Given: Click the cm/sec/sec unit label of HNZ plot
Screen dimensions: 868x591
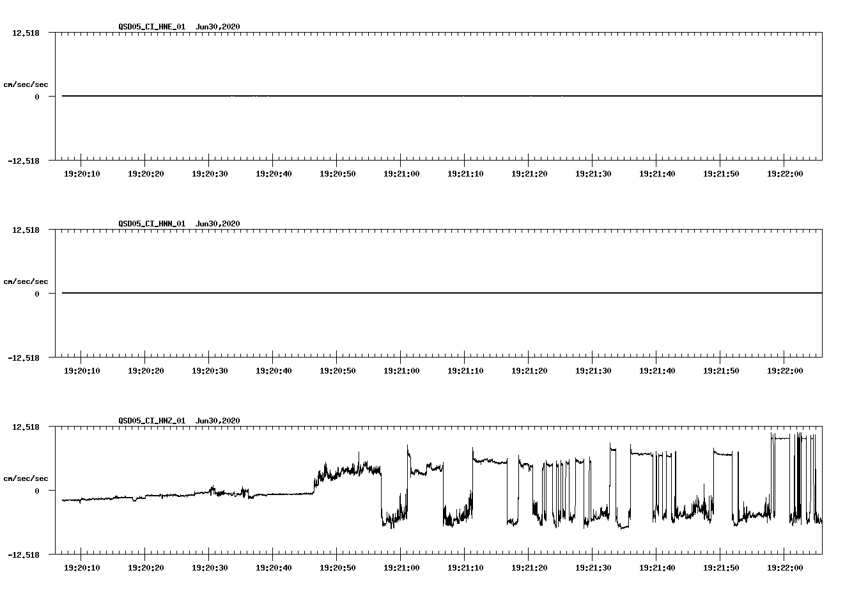Looking at the screenshot, I should pos(26,478).
